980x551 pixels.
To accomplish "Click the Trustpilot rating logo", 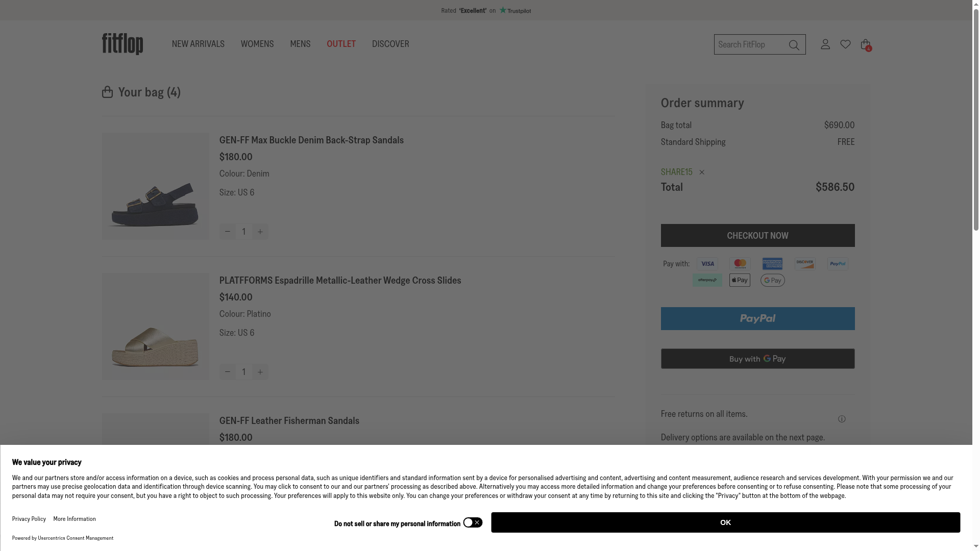I will tap(515, 10).
